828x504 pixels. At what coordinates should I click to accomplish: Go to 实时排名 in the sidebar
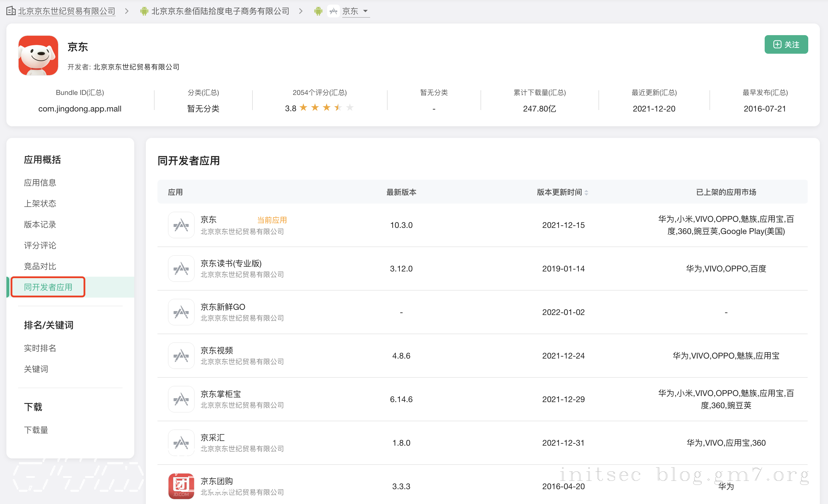pos(40,348)
